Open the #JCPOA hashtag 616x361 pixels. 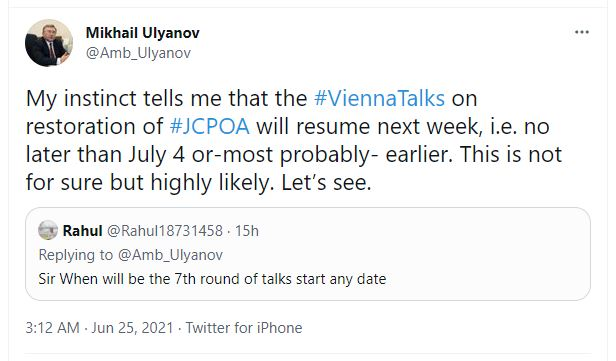pos(210,126)
